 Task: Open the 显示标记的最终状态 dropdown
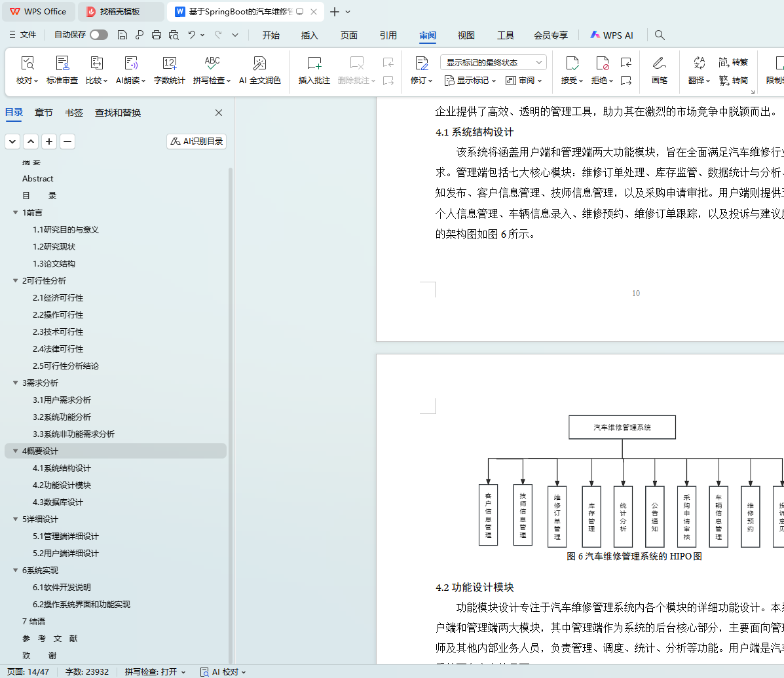click(x=493, y=62)
